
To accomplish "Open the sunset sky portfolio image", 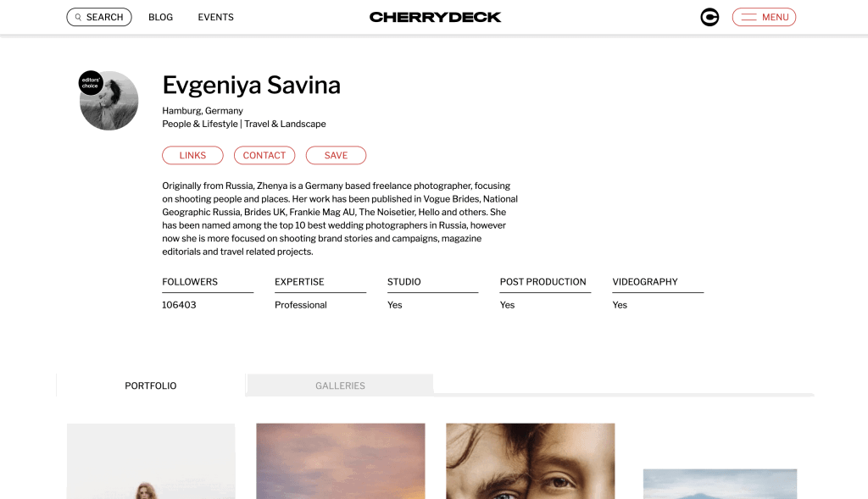I will click(340, 461).
